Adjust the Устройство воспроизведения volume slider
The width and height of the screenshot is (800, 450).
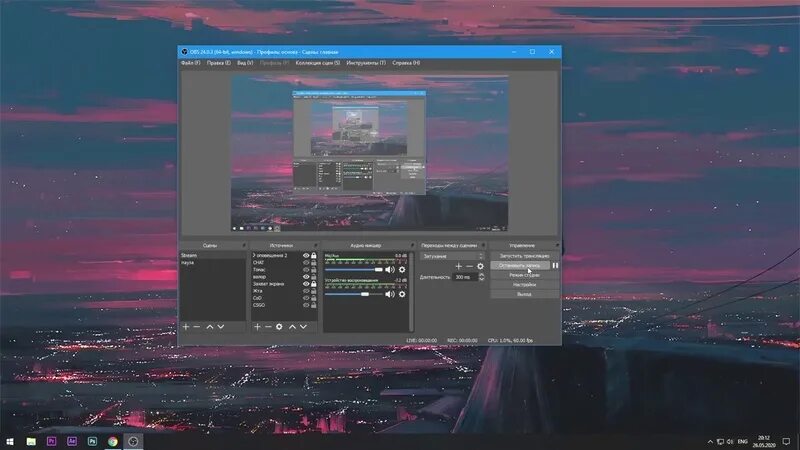point(354,294)
